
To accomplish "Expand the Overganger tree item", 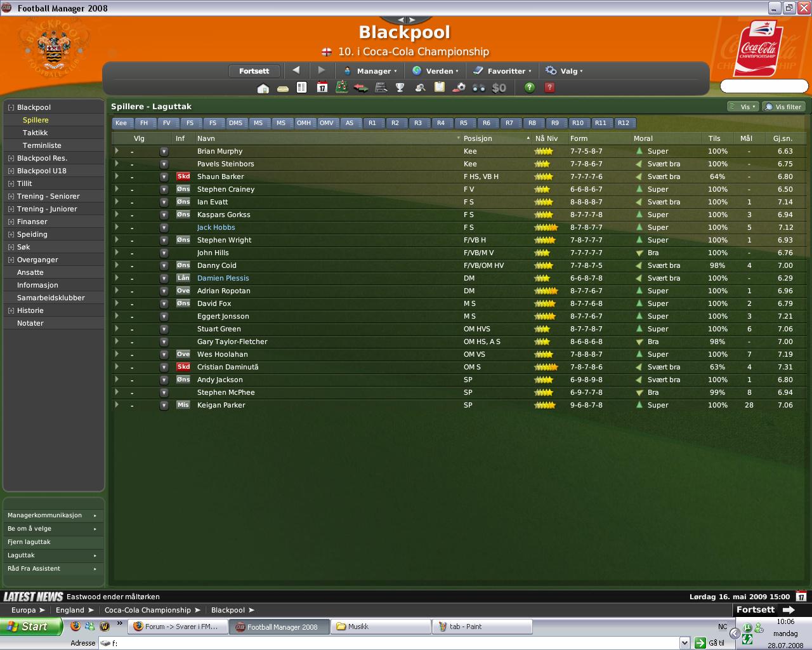I will pos(11,260).
